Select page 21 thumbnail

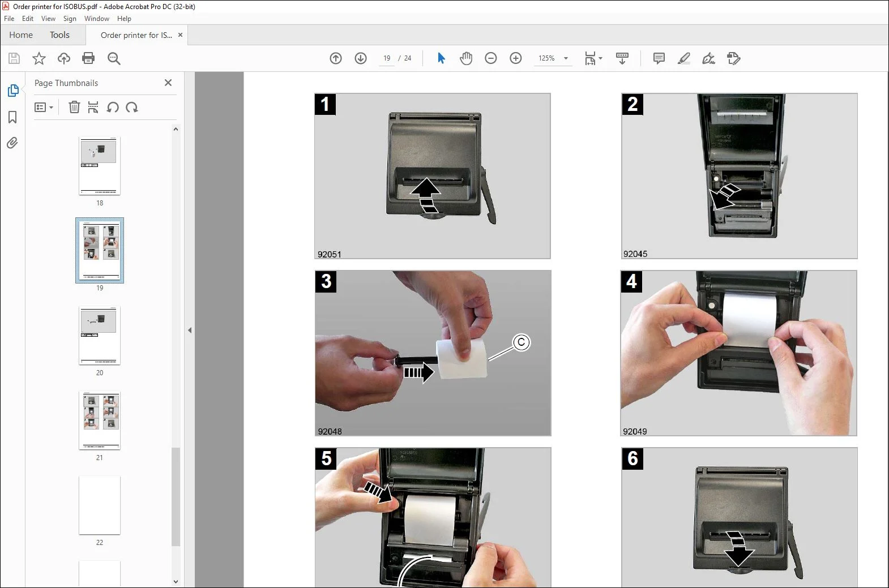coord(100,420)
